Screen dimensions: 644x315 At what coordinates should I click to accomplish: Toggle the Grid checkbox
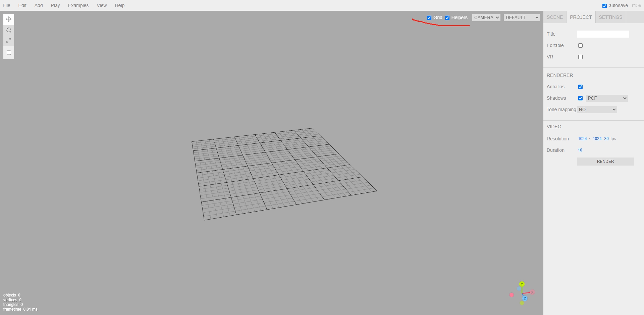tap(429, 18)
